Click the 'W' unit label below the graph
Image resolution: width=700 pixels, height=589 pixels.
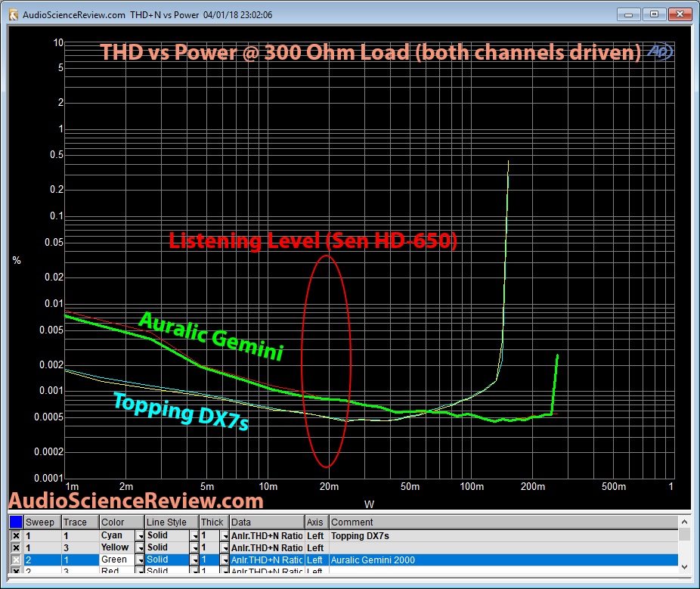(369, 504)
